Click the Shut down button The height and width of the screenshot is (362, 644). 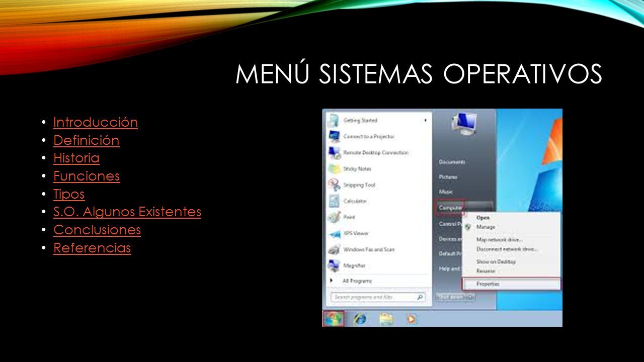450,297
